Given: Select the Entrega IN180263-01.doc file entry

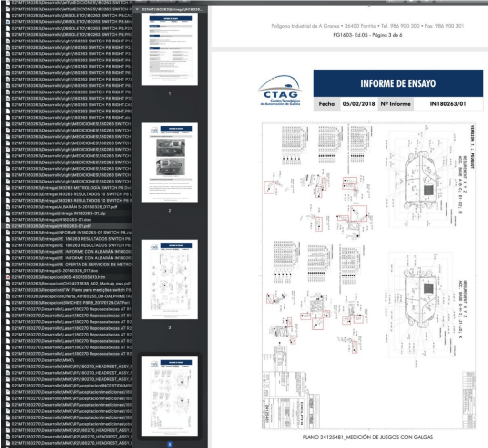Looking at the screenshot, I should click(x=67, y=219).
